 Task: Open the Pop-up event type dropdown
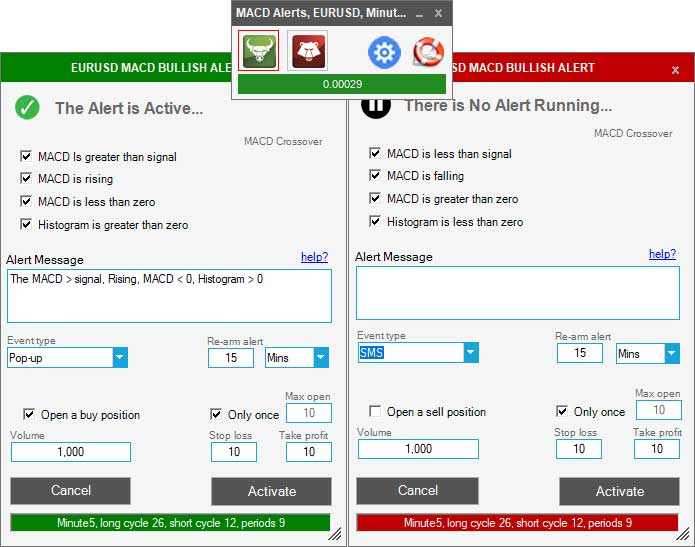coord(120,358)
